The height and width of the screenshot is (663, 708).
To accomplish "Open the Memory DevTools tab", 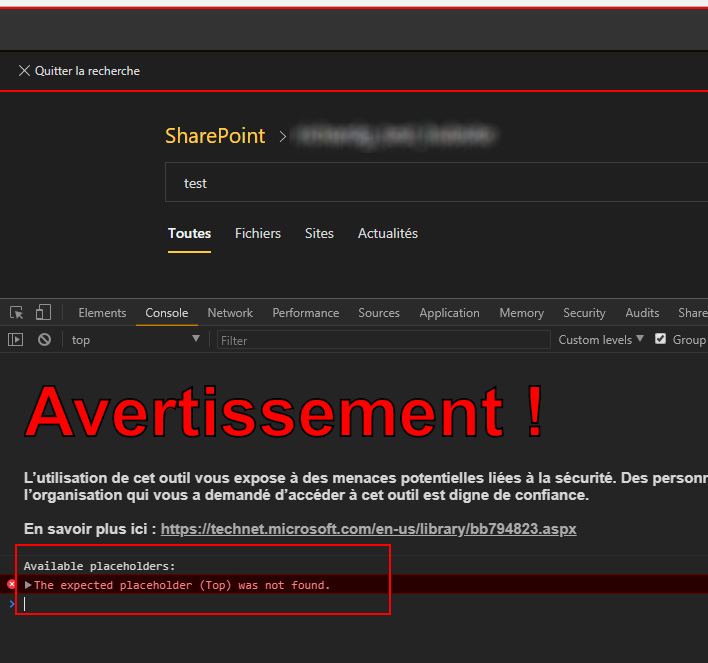I will point(522,313).
